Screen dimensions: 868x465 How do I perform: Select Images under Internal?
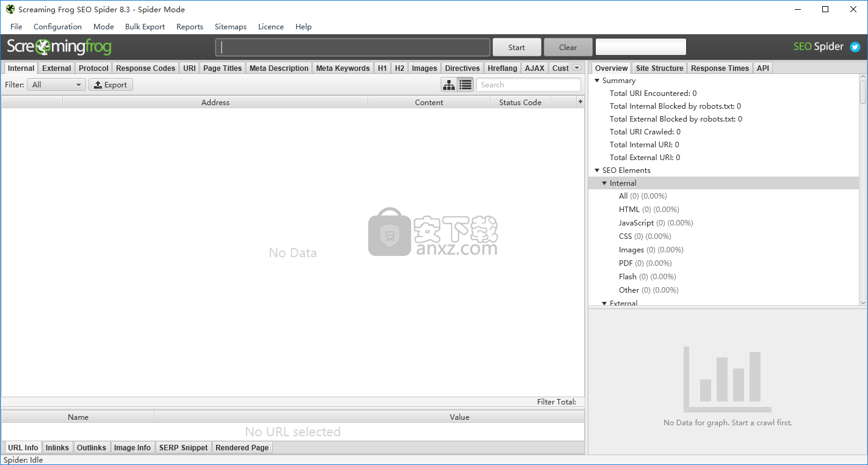coord(651,250)
